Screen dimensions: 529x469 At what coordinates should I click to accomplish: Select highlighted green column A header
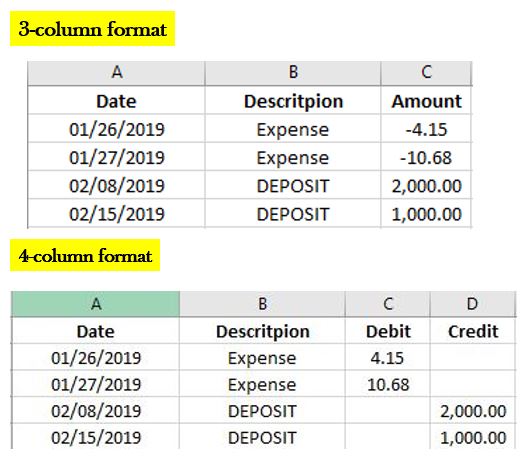96,304
